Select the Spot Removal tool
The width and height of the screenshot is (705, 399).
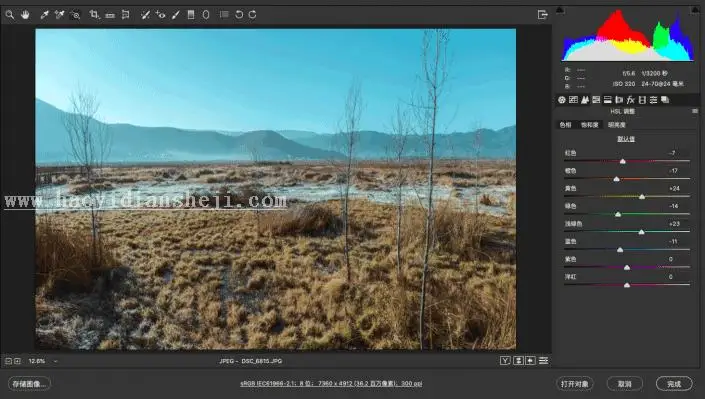click(x=145, y=15)
